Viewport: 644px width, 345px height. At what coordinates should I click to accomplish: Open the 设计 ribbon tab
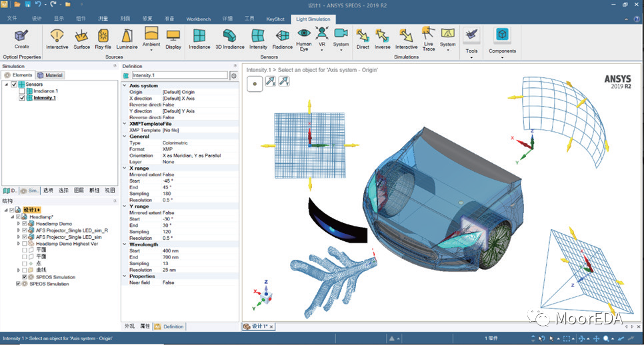click(37, 19)
